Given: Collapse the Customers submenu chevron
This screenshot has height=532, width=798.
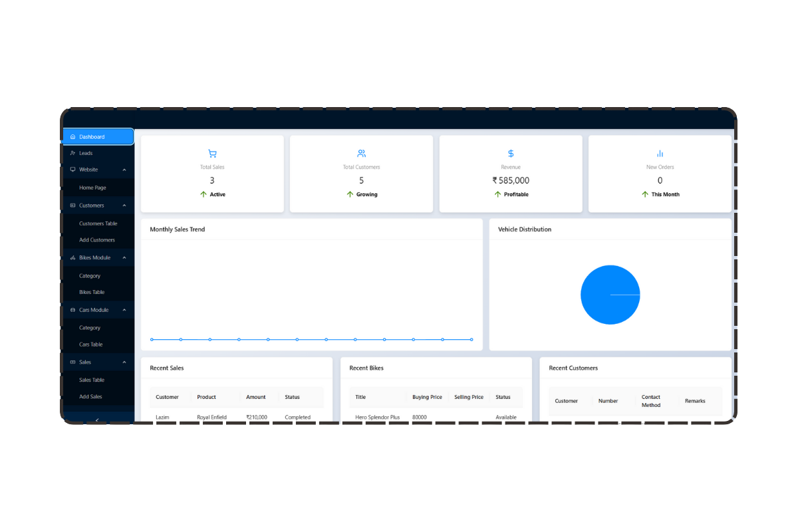Looking at the screenshot, I should pos(124,205).
